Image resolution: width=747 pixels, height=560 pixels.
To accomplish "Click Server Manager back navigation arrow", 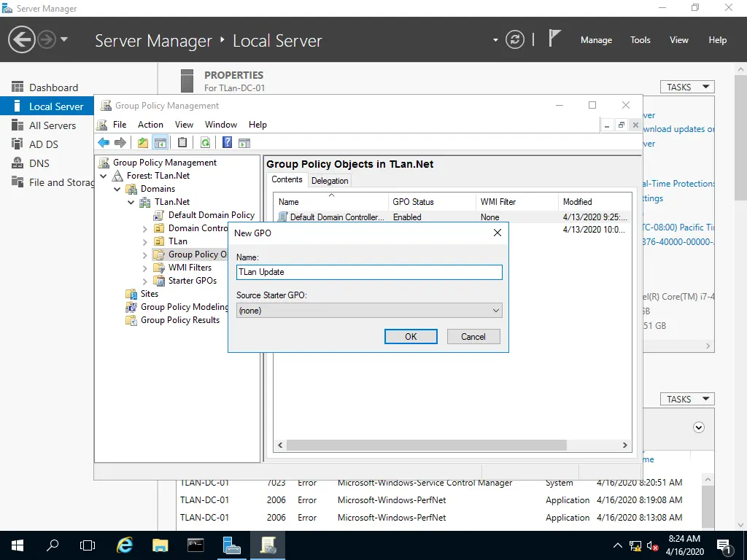I will pyautogui.click(x=21, y=39).
